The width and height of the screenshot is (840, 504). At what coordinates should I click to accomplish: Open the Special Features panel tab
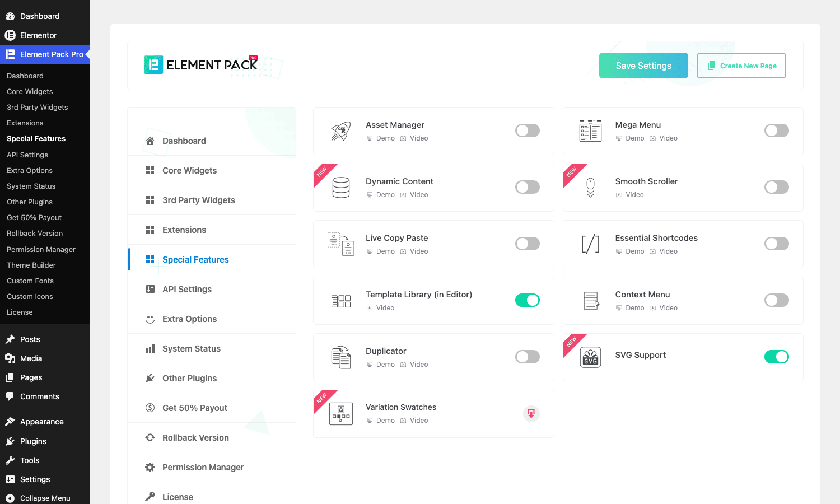[x=212, y=259]
